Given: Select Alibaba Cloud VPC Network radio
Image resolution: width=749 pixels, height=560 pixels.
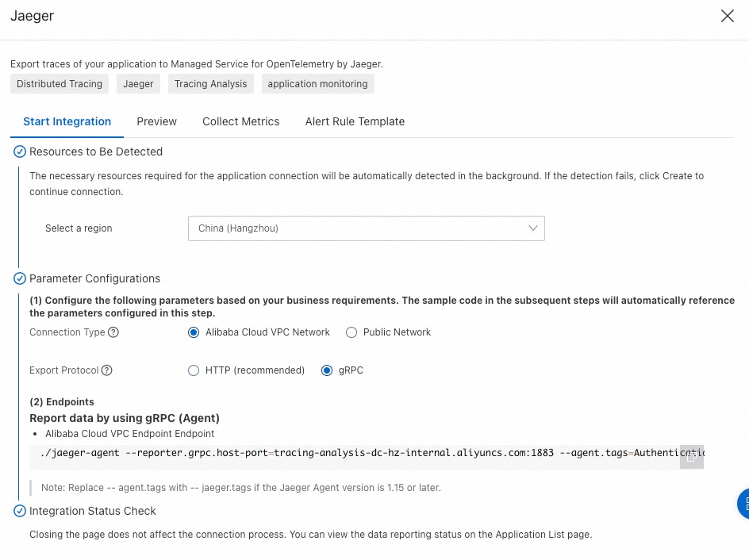Looking at the screenshot, I should [194, 332].
